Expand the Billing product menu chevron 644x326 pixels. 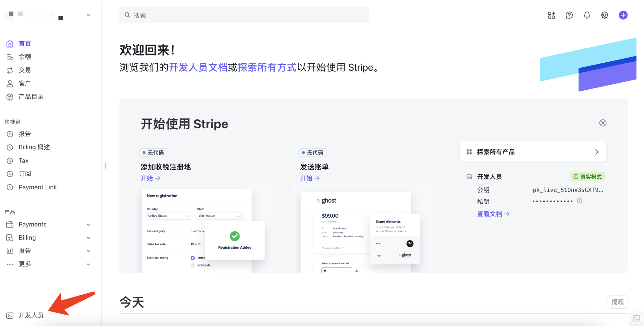click(x=88, y=238)
